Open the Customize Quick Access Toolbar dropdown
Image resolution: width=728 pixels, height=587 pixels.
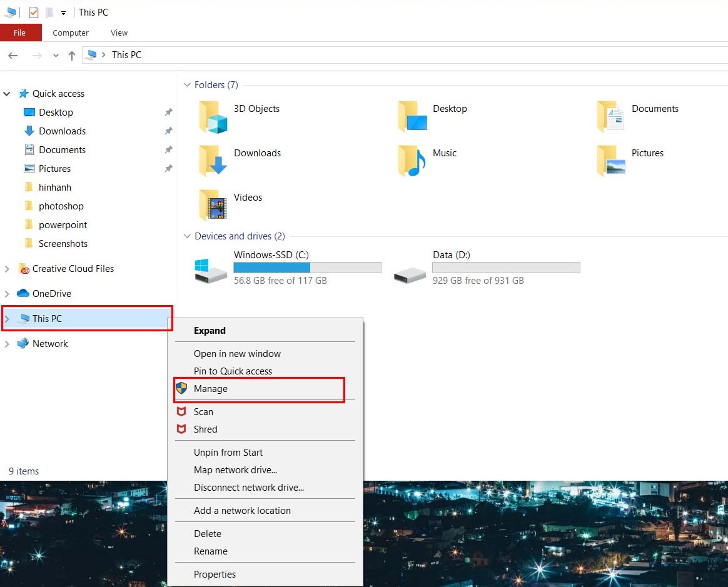63,12
